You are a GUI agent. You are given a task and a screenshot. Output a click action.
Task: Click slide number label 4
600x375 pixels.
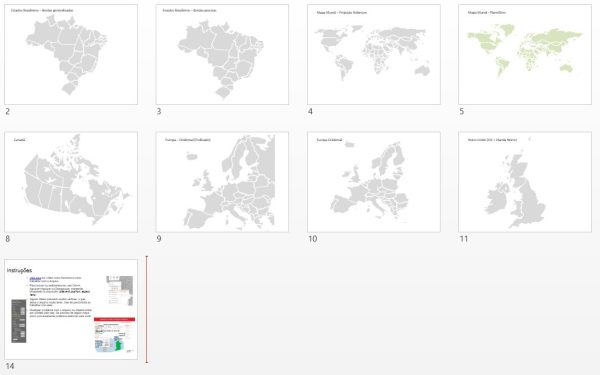[310, 111]
